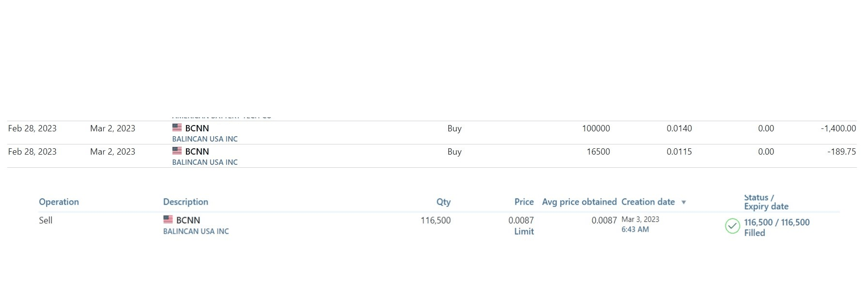
Task: Open BALINCAN USA INC link in 100000 Buy row
Action: tap(205, 139)
